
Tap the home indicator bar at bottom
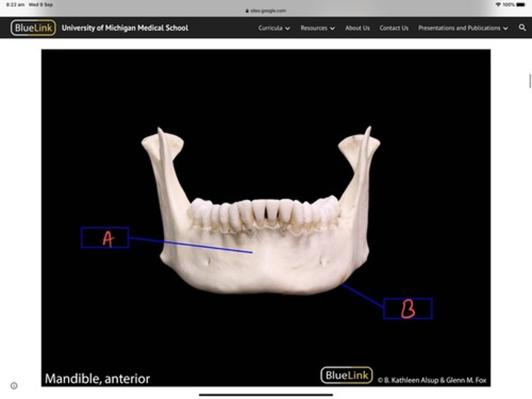tap(266, 395)
